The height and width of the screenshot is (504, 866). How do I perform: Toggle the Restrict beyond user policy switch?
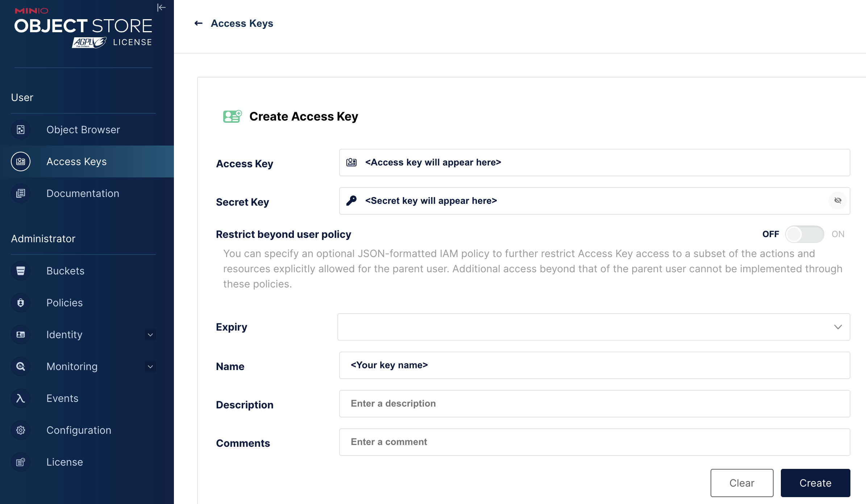pos(805,234)
